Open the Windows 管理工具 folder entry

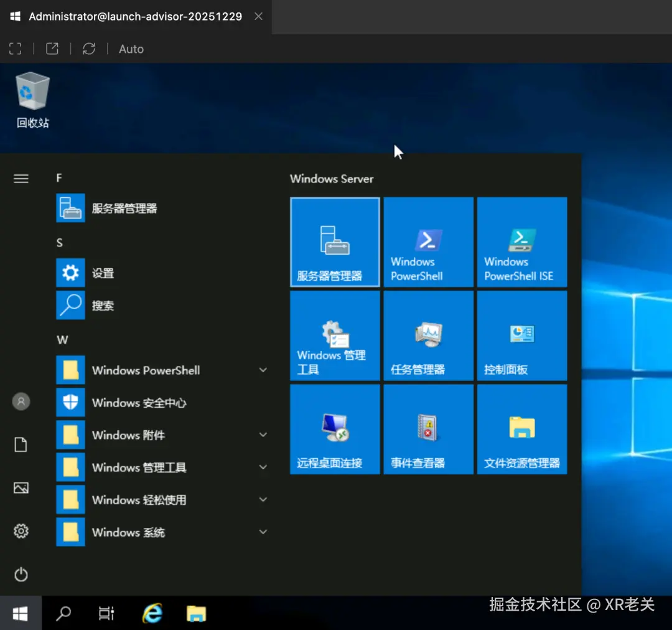click(163, 467)
